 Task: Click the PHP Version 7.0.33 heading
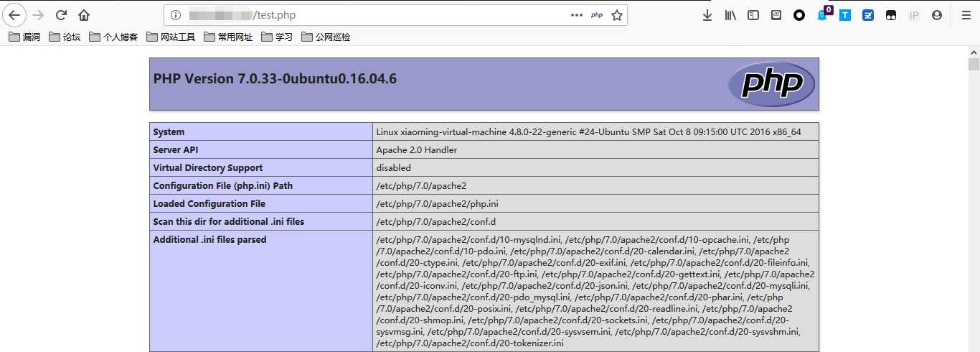click(275, 79)
